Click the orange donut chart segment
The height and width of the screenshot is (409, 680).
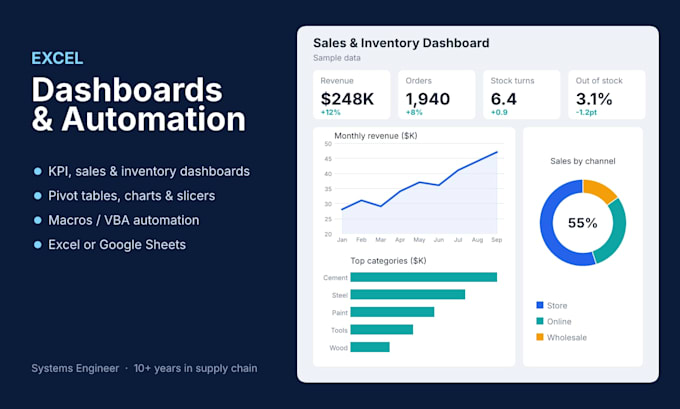pyautogui.click(x=600, y=190)
